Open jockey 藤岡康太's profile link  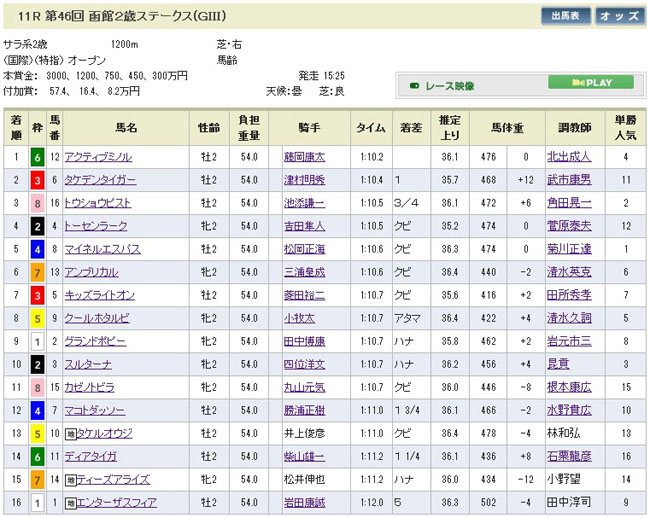(305, 157)
